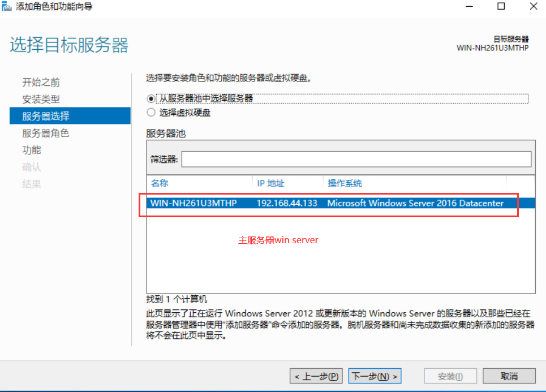Open 功能 wizard step
The image size is (546, 392).
click(32, 150)
